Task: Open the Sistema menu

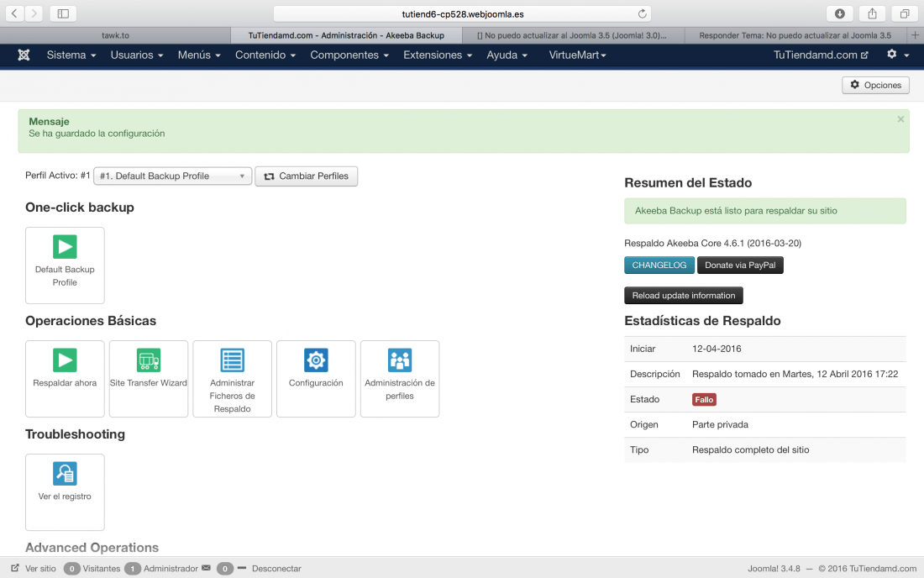Action: [71, 55]
